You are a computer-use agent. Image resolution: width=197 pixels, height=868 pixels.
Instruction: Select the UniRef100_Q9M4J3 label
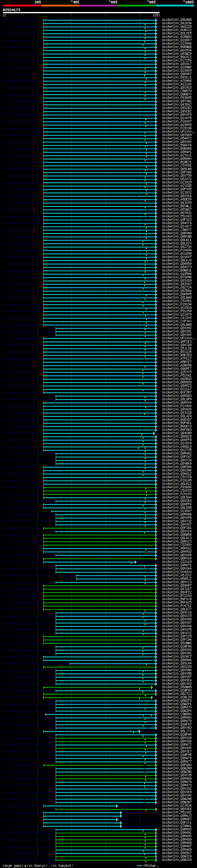tap(177, 816)
